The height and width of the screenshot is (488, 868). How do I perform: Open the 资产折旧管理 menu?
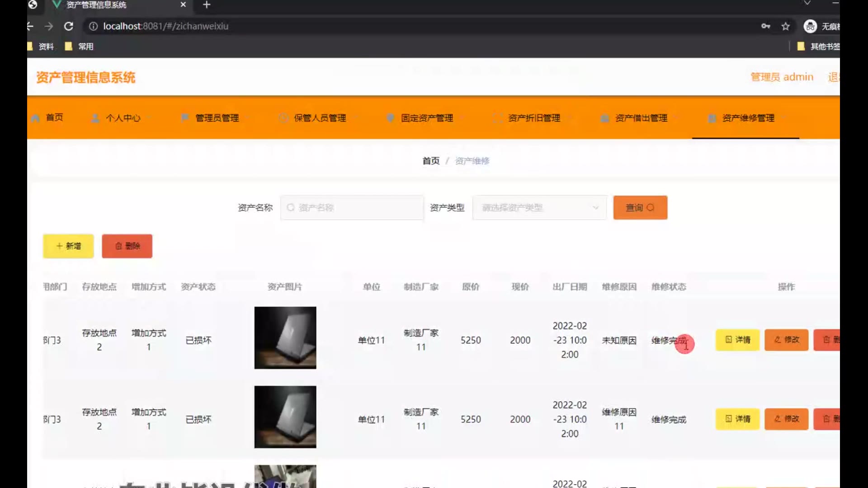pyautogui.click(x=534, y=118)
